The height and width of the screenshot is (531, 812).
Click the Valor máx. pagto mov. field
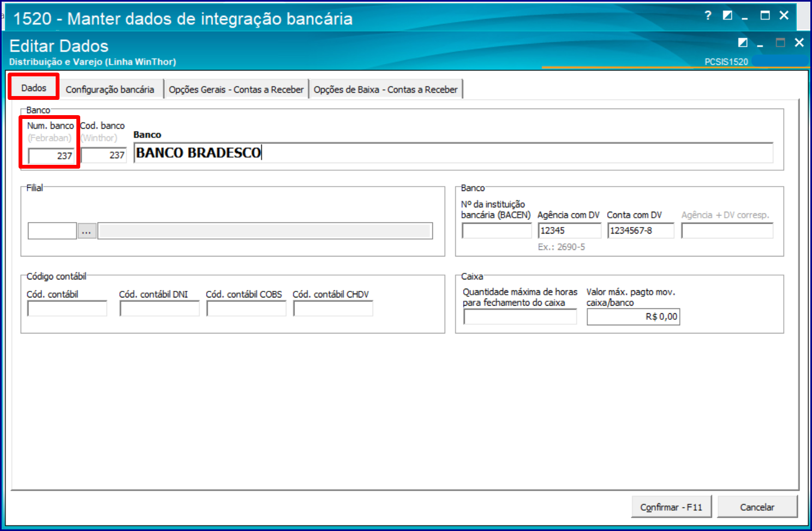tap(634, 317)
